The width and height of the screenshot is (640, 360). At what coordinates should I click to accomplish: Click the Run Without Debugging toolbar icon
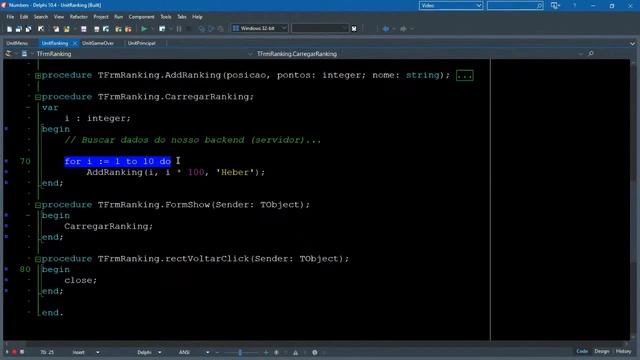pyautogui.click(x=162, y=29)
